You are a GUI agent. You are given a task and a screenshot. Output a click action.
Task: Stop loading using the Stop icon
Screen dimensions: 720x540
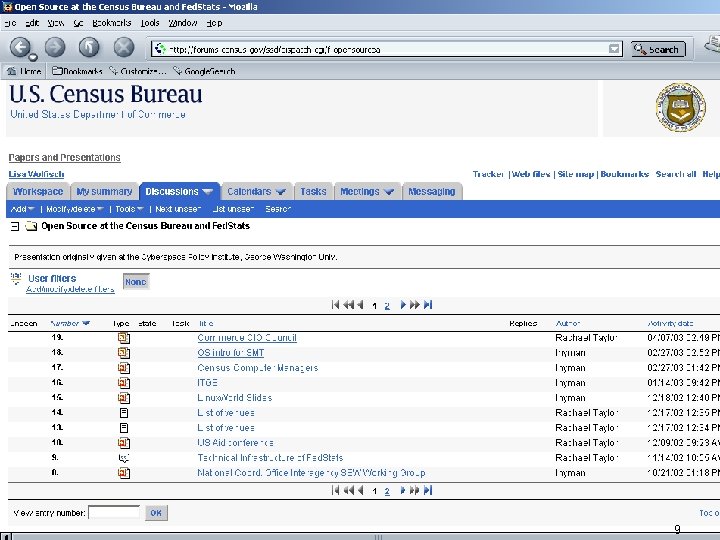pos(124,47)
